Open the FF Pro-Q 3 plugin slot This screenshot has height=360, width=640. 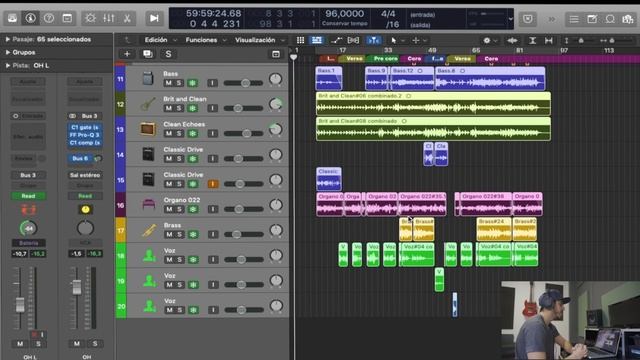[x=84, y=135]
